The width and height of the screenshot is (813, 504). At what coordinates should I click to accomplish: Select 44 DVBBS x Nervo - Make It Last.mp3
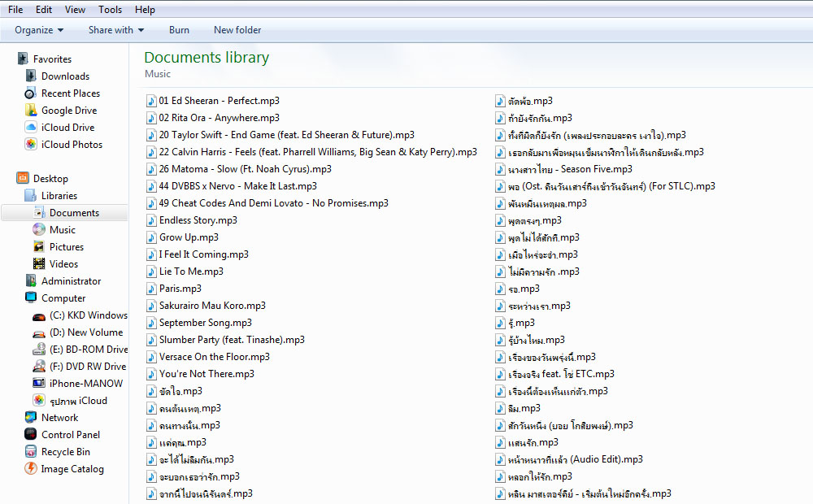tap(232, 186)
